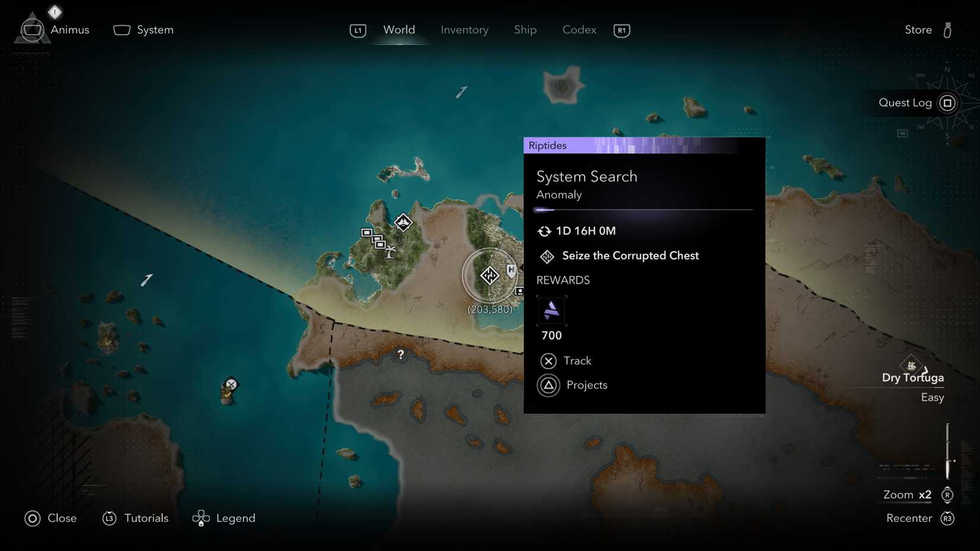Select the question mark unknown location marker
The height and width of the screenshot is (551, 980).
401,354
